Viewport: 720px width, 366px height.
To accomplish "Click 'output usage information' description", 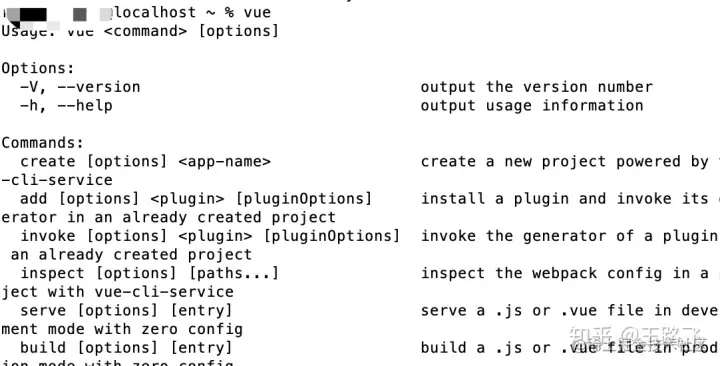I will coord(532,106).
